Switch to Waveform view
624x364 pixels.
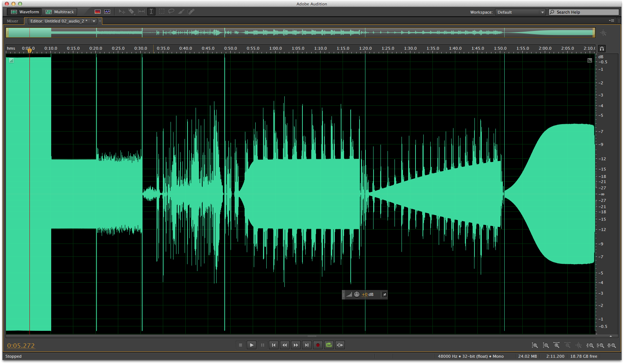[x=25, y=12]
